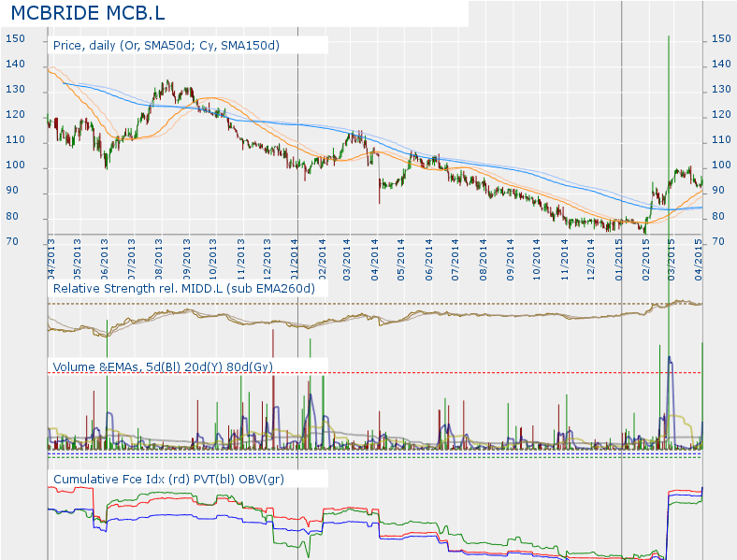
Task: Click the 12/2013 date axis label
Action: 267,260
